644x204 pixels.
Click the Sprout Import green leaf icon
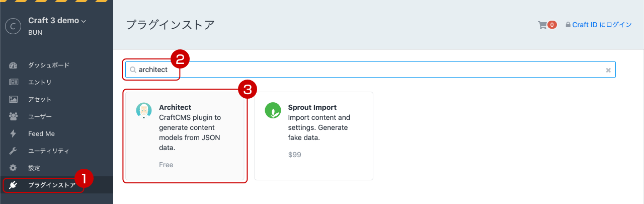(x=273, y=110)
